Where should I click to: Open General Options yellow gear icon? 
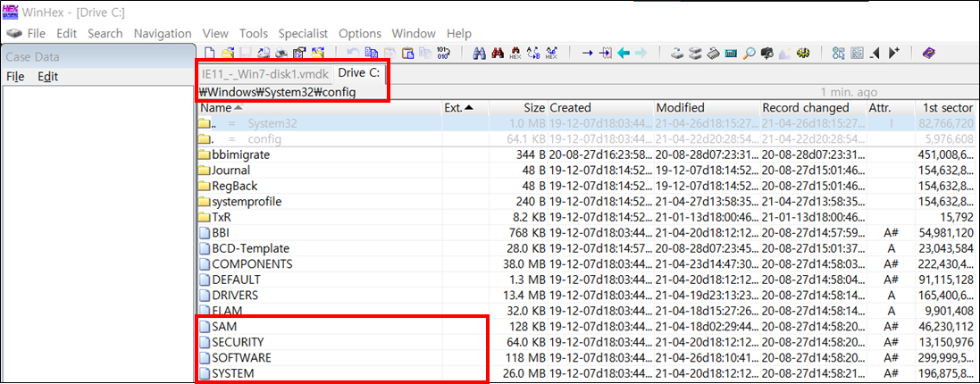(x=803, y=53)
